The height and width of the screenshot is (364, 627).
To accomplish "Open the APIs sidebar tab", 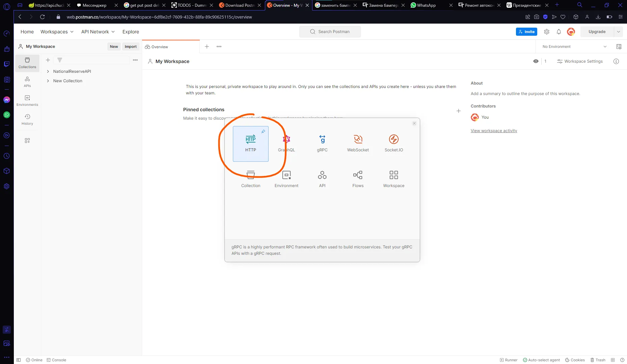I will coord(27,82).
